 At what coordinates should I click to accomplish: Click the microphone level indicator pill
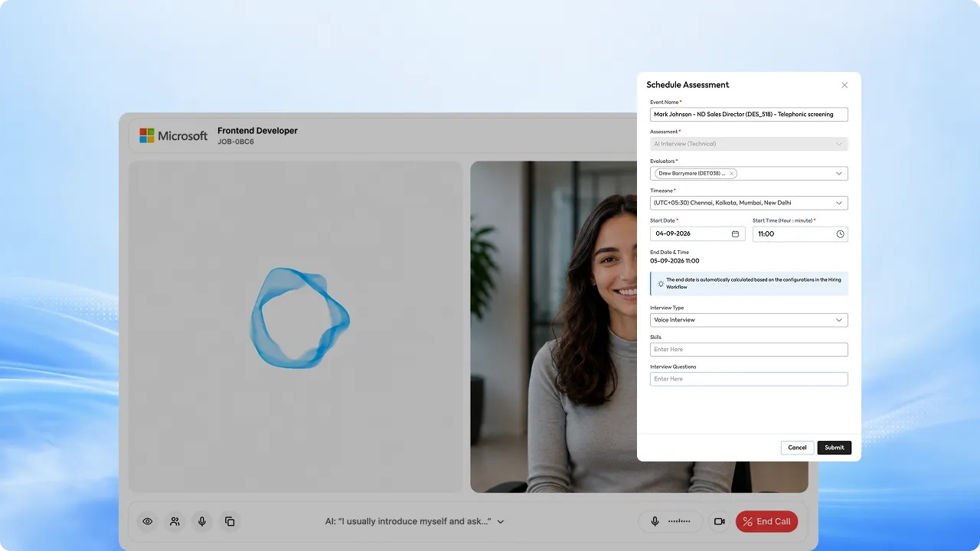[671, 521]
